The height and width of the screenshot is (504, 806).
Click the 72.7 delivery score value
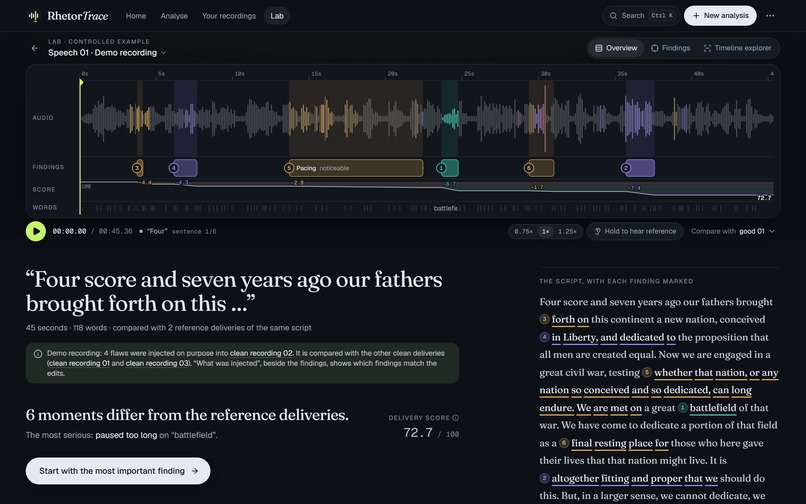click(x=418, y=433)
